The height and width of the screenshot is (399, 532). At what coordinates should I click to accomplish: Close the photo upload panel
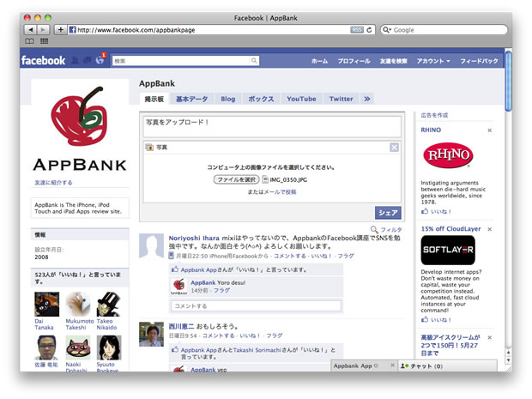(x=394, y=148)
